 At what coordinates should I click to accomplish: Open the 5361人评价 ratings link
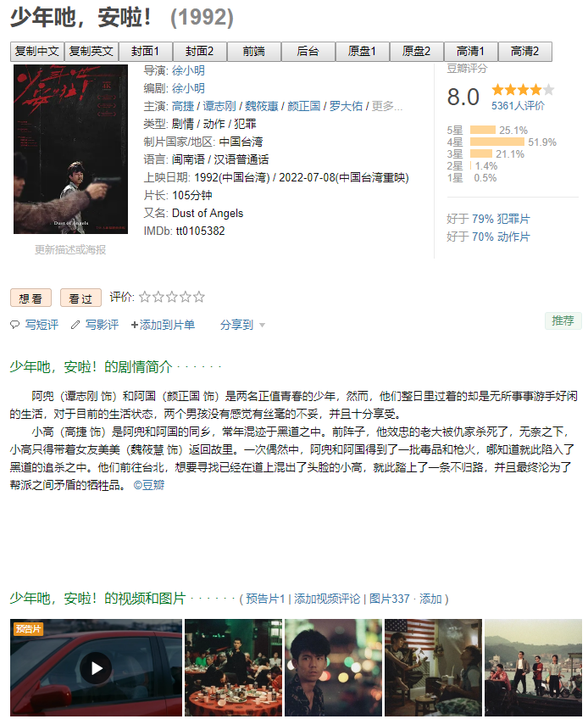click(x=518, y=106)
